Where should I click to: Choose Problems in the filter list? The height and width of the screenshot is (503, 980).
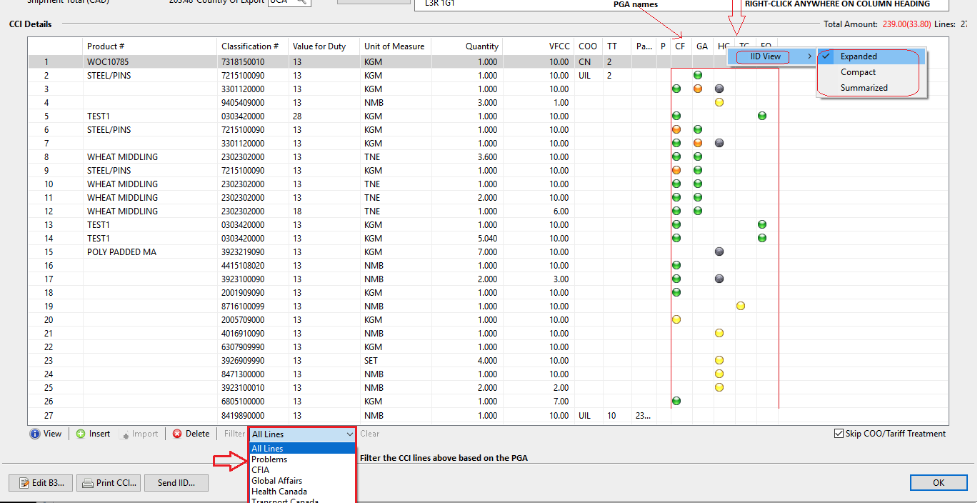point(302,459)
